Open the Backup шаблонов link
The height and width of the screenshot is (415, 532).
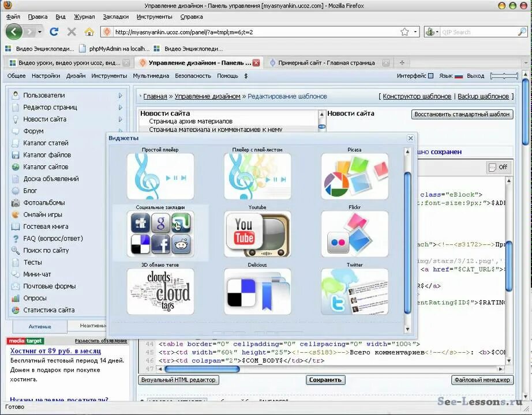pyautogui.click(x=483, y=96)
